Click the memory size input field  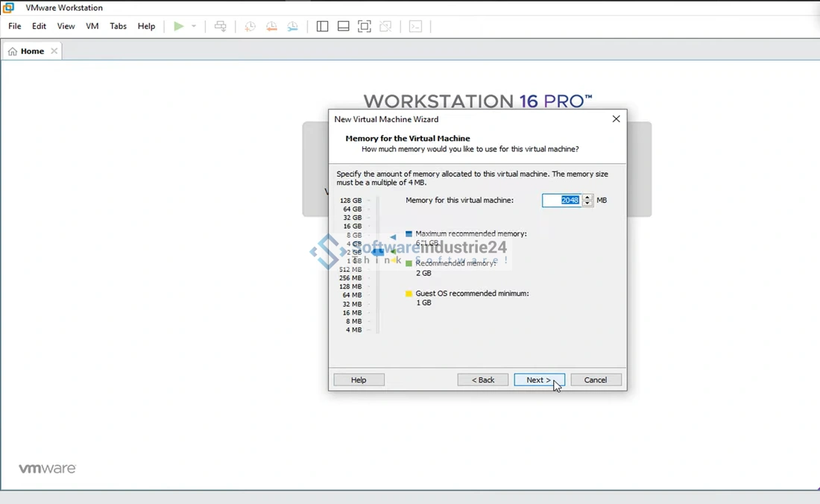[x=561, y=201]
